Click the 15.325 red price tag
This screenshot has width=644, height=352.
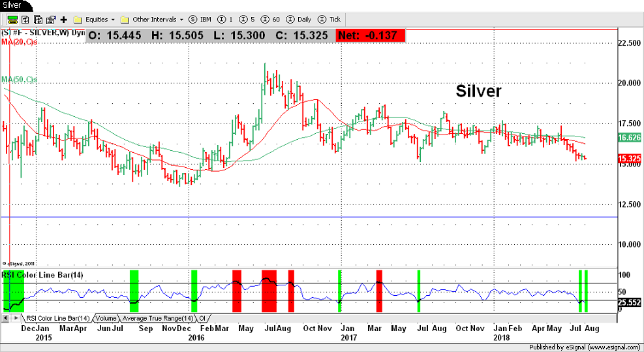pos(629,159)
